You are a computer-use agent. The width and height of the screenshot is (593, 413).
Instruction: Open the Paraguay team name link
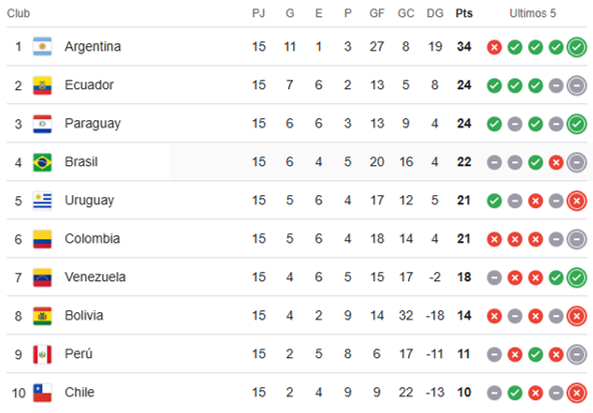coord(93,124)
